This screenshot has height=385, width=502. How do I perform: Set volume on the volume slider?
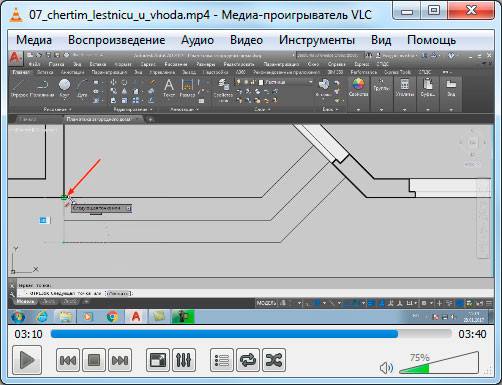pos(439,362)
